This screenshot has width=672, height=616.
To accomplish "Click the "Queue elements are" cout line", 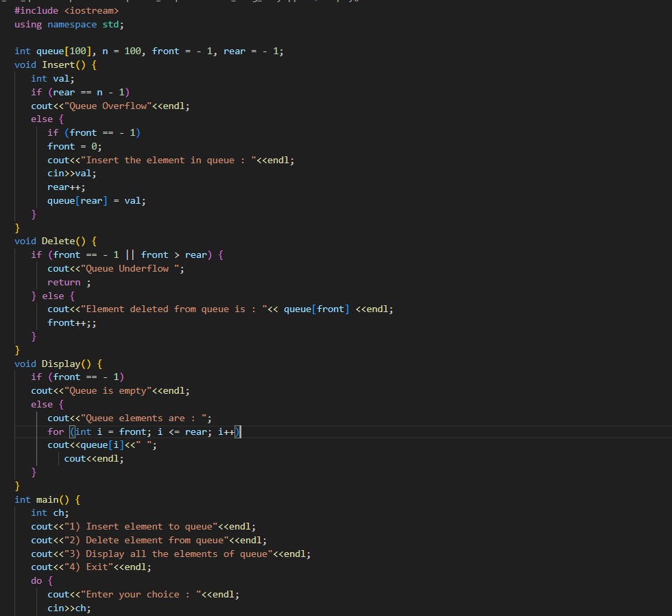I will 130,418.
